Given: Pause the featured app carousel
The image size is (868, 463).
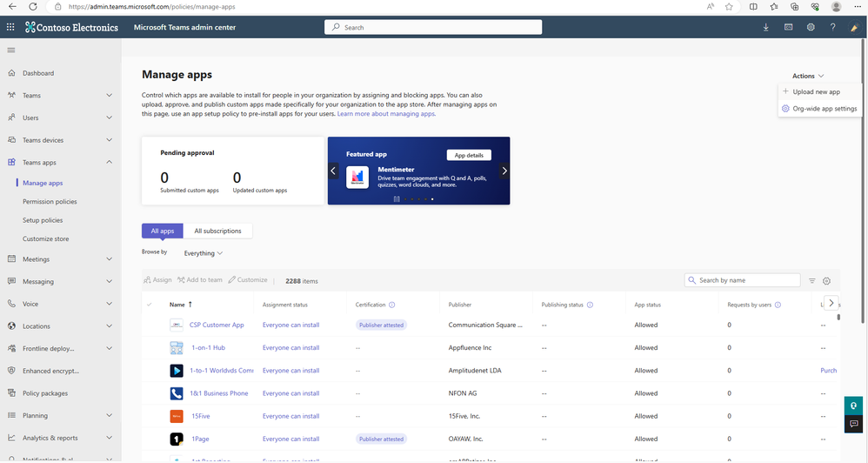Looking at the screenshot, I should [x=397, y=198].
